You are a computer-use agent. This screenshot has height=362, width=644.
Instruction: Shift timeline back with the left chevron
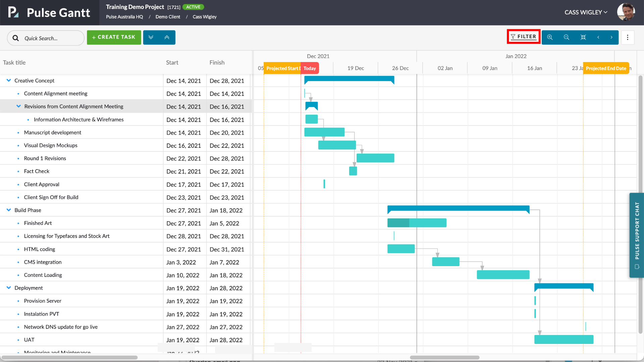point(598,37)
